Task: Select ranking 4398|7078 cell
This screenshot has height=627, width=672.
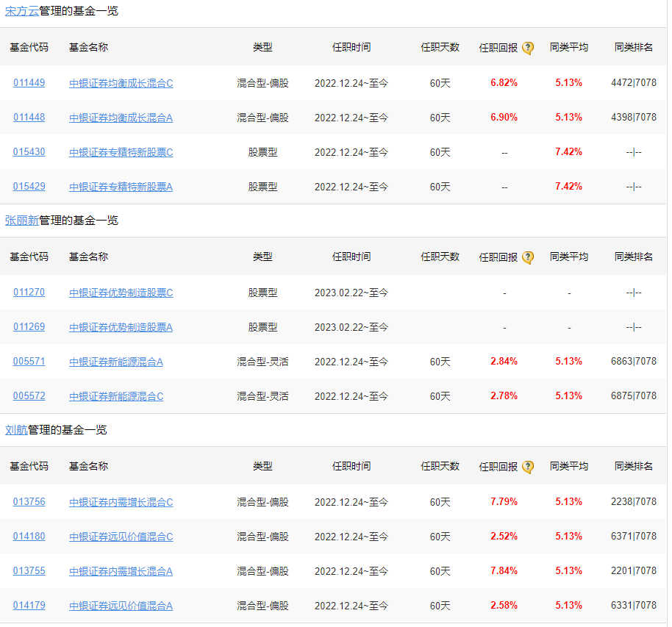Action: (x=634, y=118)
